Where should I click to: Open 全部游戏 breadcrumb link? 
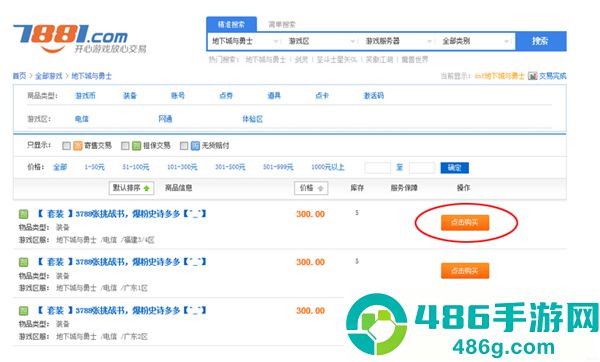coord(49,76)
